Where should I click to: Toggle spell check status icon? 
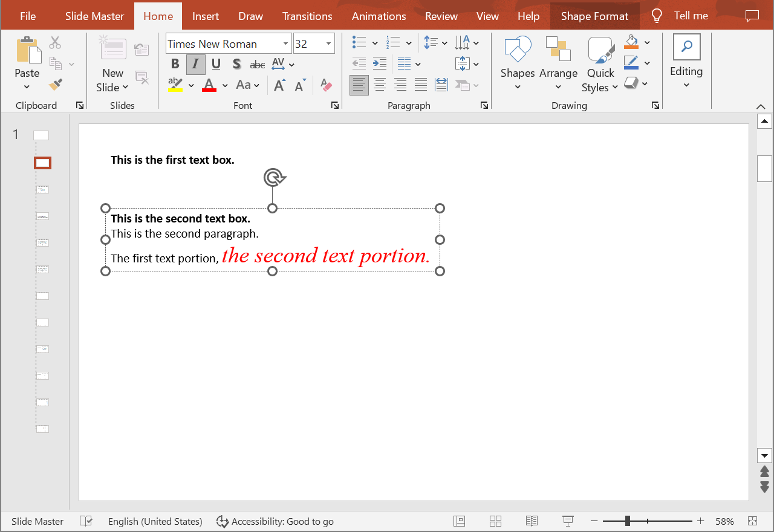pyautogui.click(x=86, y=521)
